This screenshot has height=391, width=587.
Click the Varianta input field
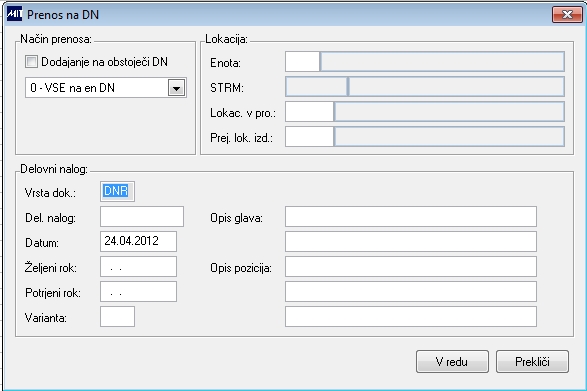tap(117, 317)
